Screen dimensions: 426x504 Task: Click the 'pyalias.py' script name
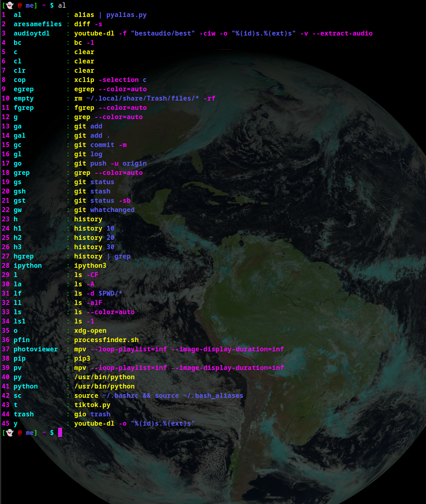126,15
